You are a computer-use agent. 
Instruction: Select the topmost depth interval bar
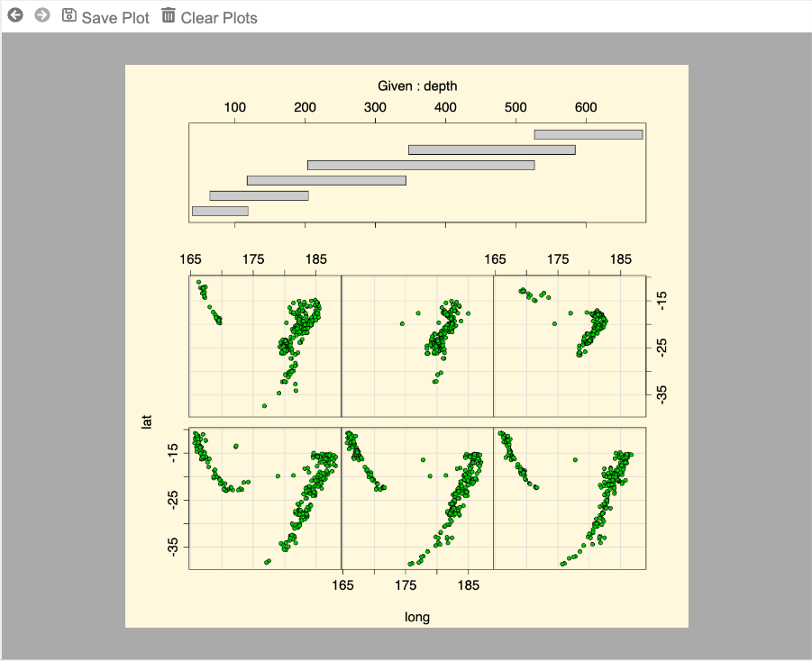(x=588, y=134)
